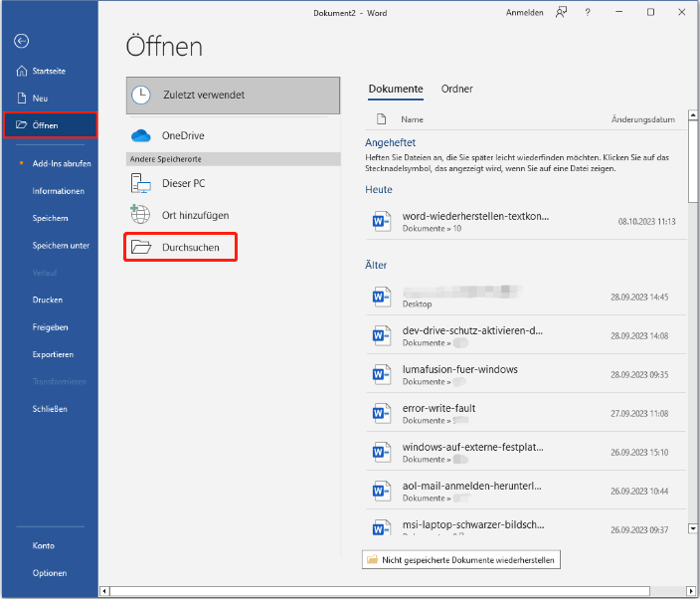
Task: Click the back arrow icon
Action: coord(22,41)
